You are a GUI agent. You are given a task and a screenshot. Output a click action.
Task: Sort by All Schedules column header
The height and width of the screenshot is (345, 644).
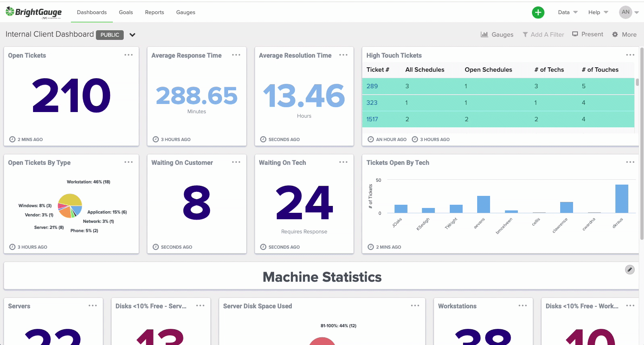(x=425, y=69)
